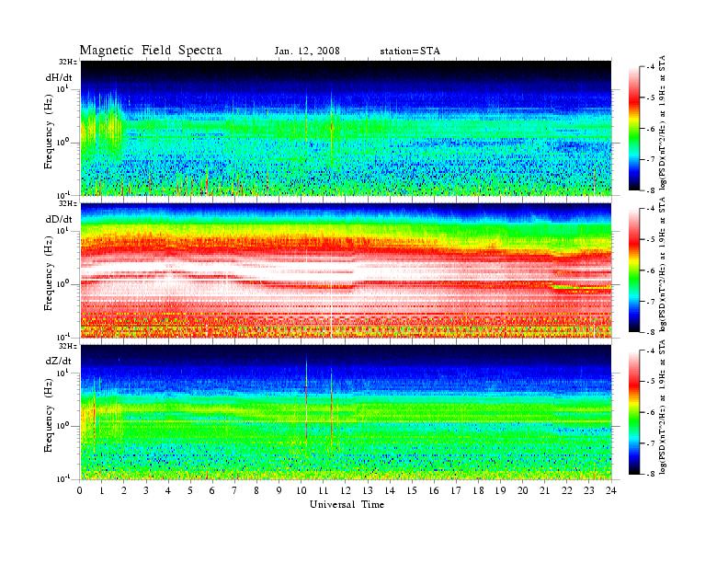Select the "Universal Time" axis title
The height and width of the screenshot is (563, 728).
[347, 504]
